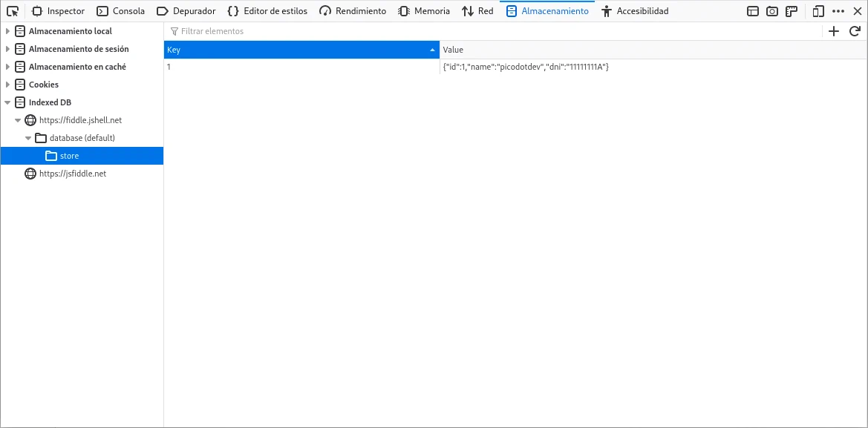Toggle responsive design mode icon
868x428 pixels.
click(x=818, y=11)
